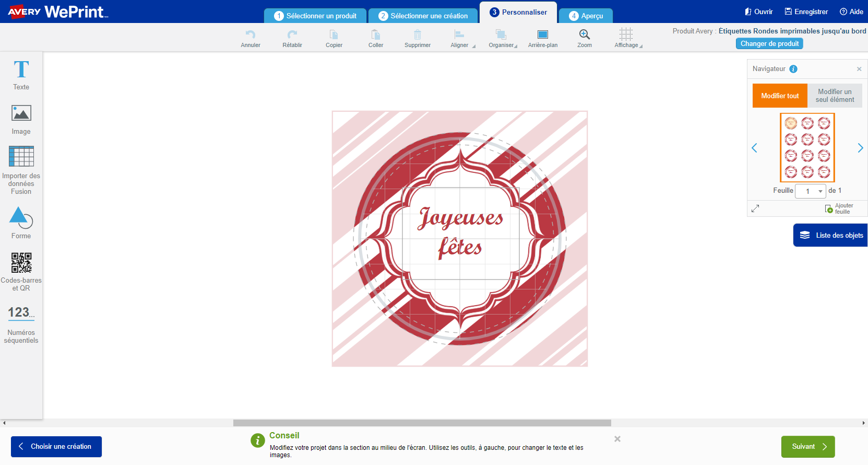Open the Organiser dropdown
The height and width of the screenshot is (465, 868).
tap(502, 38)
